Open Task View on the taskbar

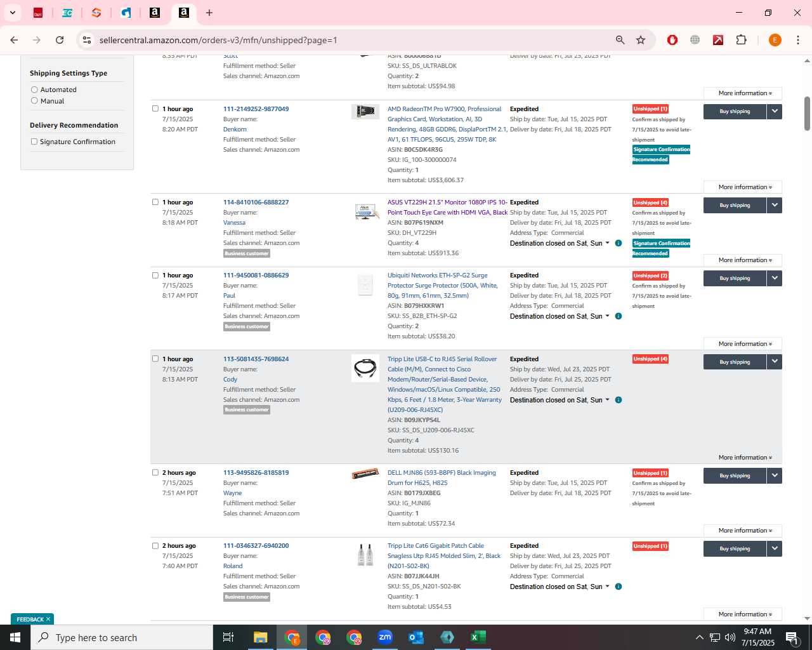[228, 637]
